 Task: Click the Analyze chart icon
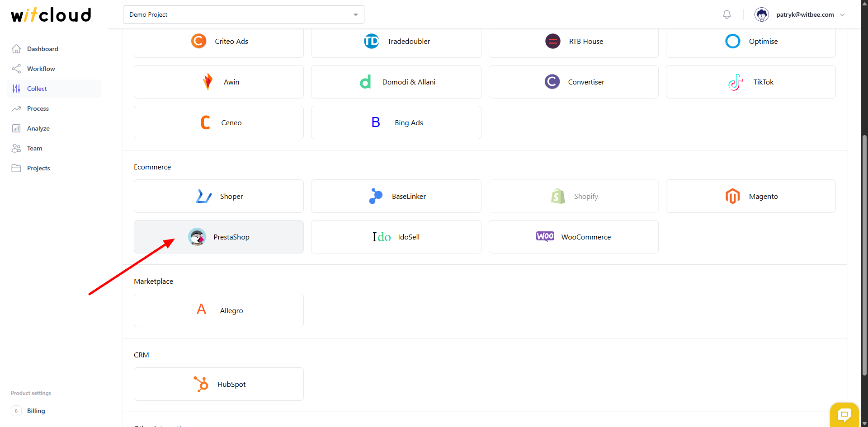16,128
